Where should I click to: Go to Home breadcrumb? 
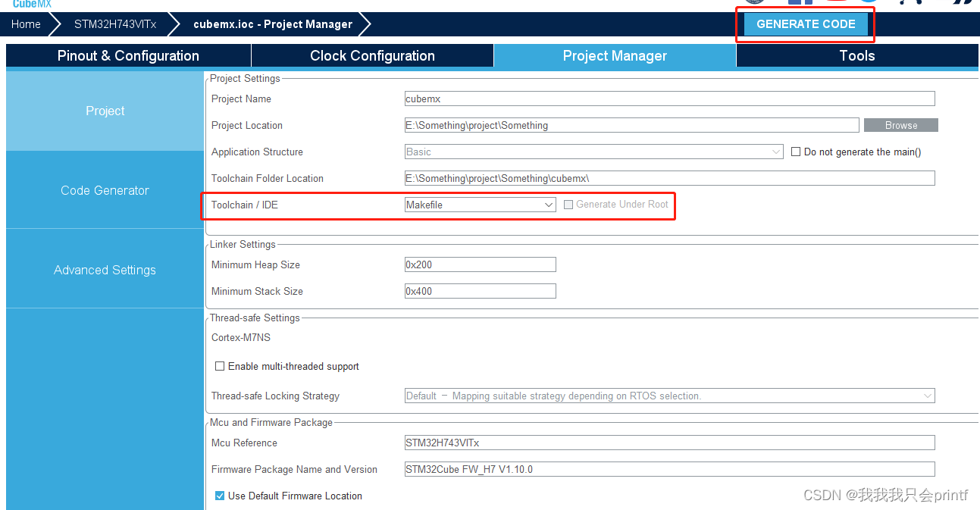pyautogui.click(x=26, y=24)
